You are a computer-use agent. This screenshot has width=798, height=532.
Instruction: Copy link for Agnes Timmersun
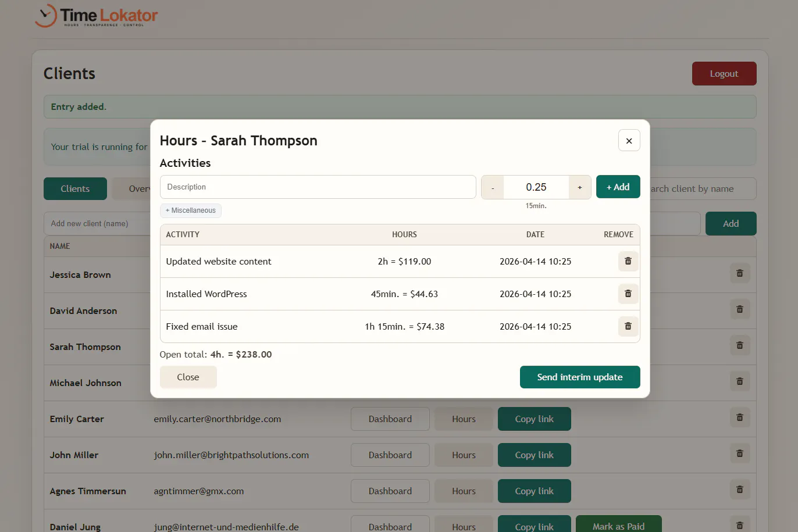tap(535, 491)
